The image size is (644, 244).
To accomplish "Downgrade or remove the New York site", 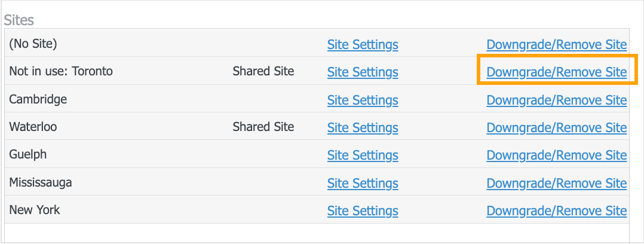I will (556, 211).
